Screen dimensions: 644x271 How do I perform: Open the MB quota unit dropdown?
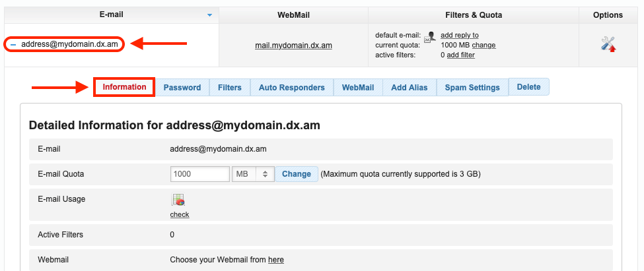click(x=253, y=174)
